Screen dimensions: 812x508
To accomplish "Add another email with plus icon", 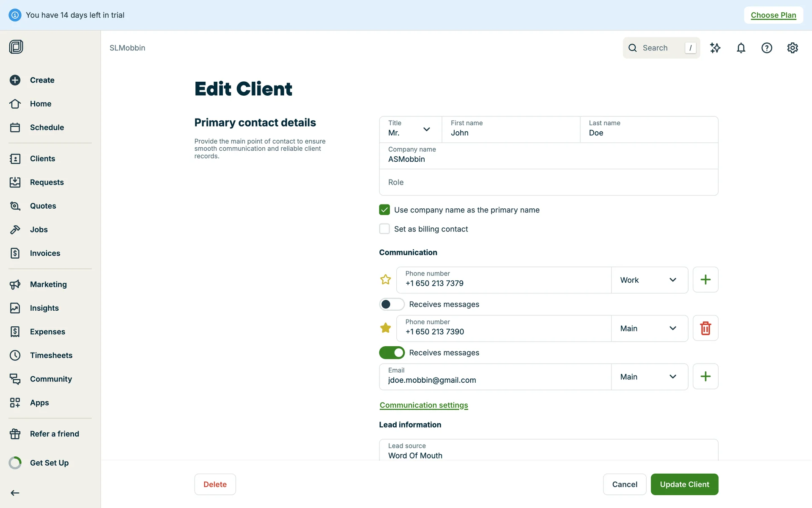I will click(x=705, y=376).
